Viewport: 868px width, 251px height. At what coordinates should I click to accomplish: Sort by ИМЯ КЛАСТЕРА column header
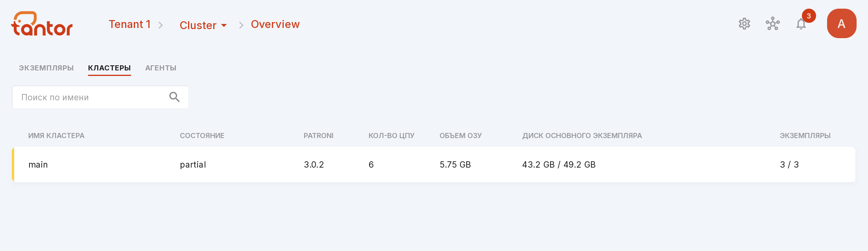click(x=56, y=136)
